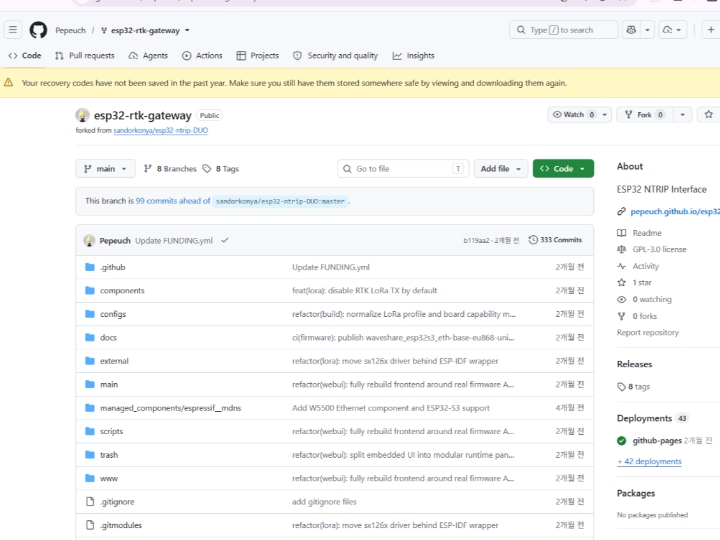Click the link icon beside pepeuch.github.io
Viewport: 720px width, 540px height.
(621, 211)
